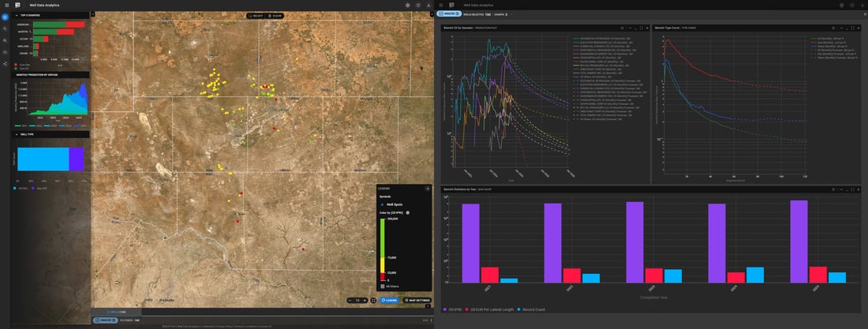Image resolution: width=868 pixels, height=329 pixels.
Task: Toggle the Analyze button in right window
Action: click(449, 14)
